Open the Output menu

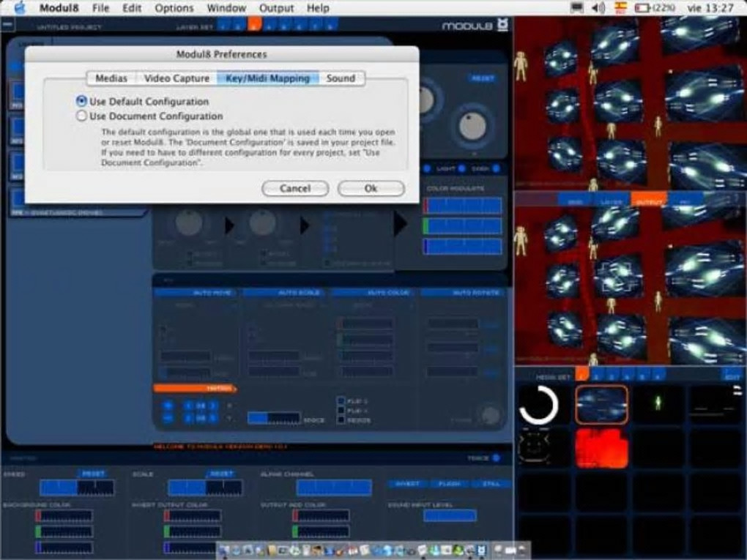pos(276,8)
